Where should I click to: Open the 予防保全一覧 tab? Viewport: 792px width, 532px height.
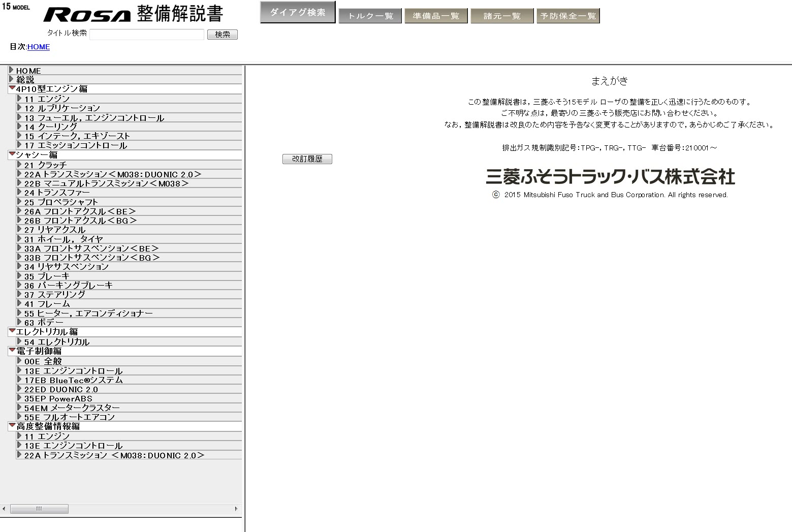[568, 16]
